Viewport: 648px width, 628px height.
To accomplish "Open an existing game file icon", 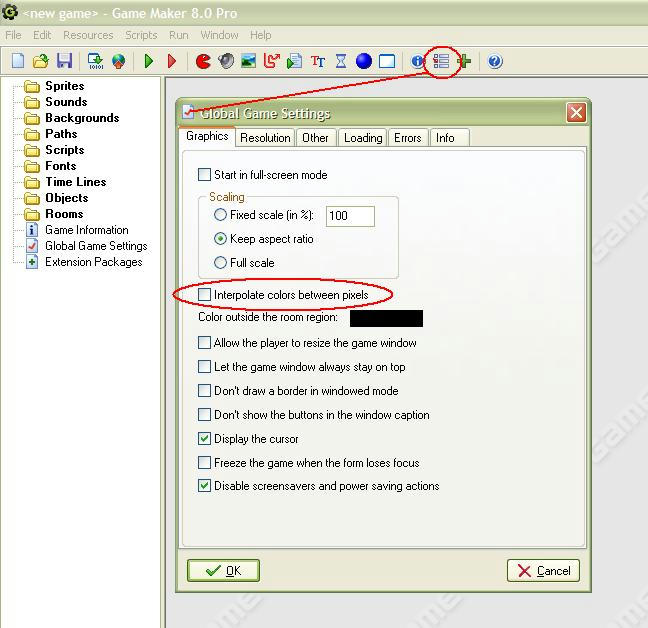I will pos(40,61).
